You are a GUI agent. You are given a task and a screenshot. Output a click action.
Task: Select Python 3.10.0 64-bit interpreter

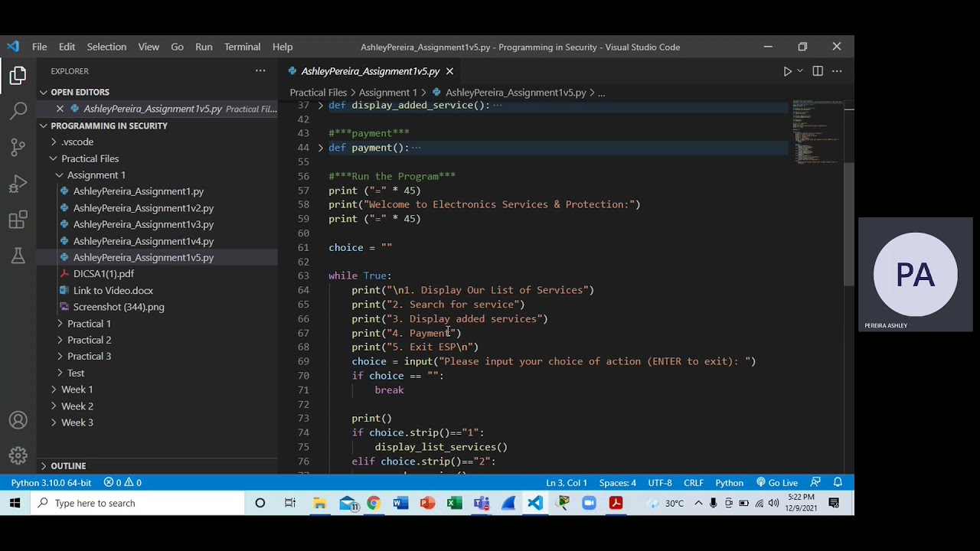51,483
